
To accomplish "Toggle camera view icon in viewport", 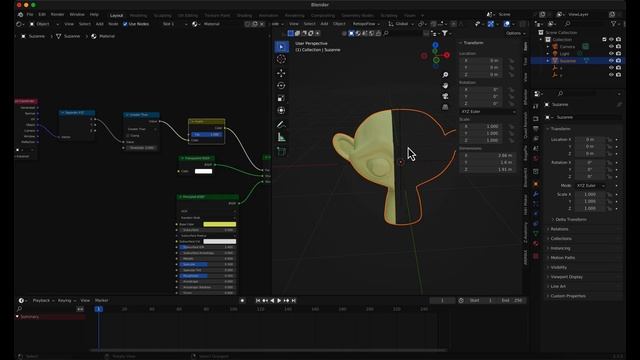I will (x=445, y=96).
